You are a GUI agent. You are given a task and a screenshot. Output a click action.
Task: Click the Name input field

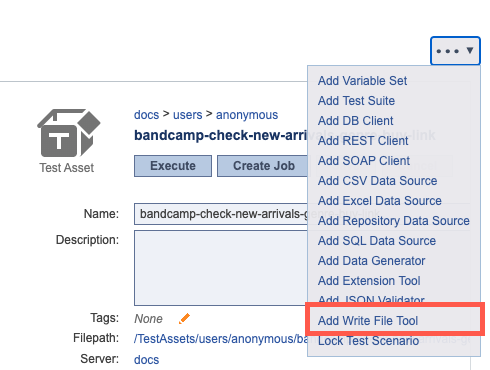pos(221,214)
